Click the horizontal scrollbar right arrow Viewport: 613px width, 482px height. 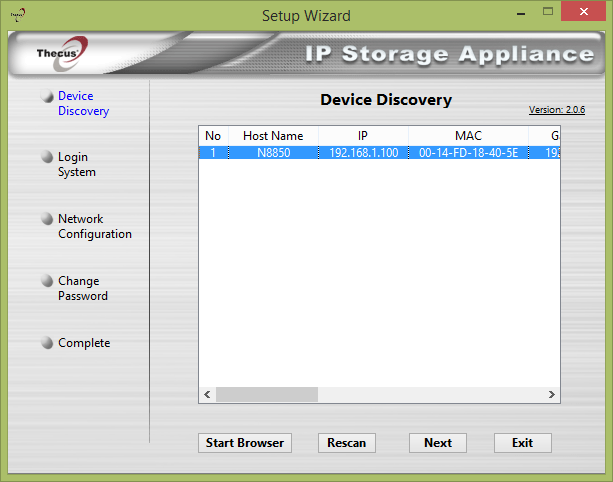(552, 394)
